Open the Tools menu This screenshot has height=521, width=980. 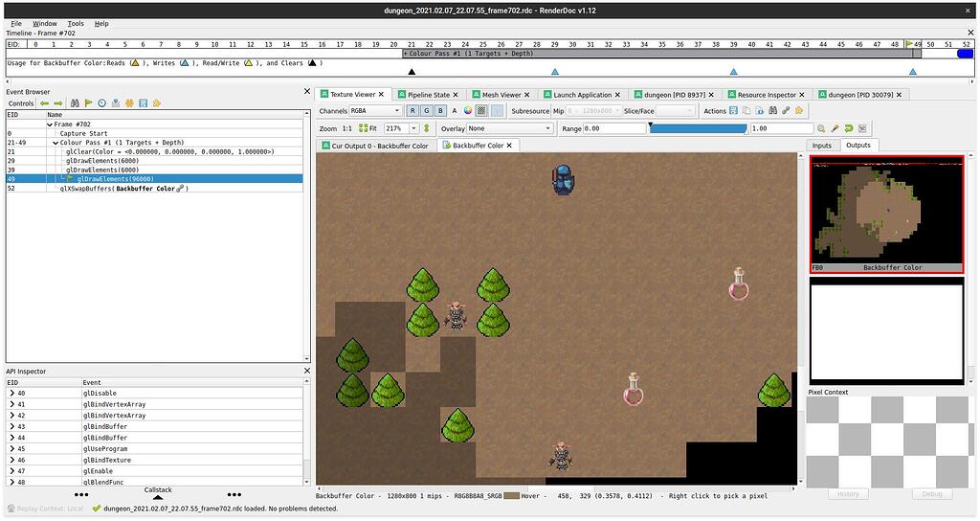tap(76, 23)
